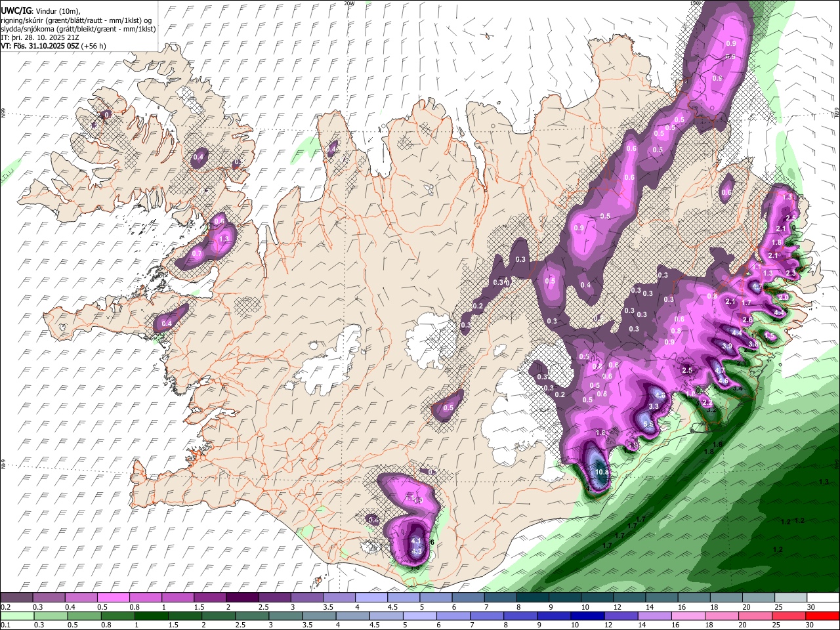Select the dark purple 2–2.5 snow scale swatch

coord(242,598)
